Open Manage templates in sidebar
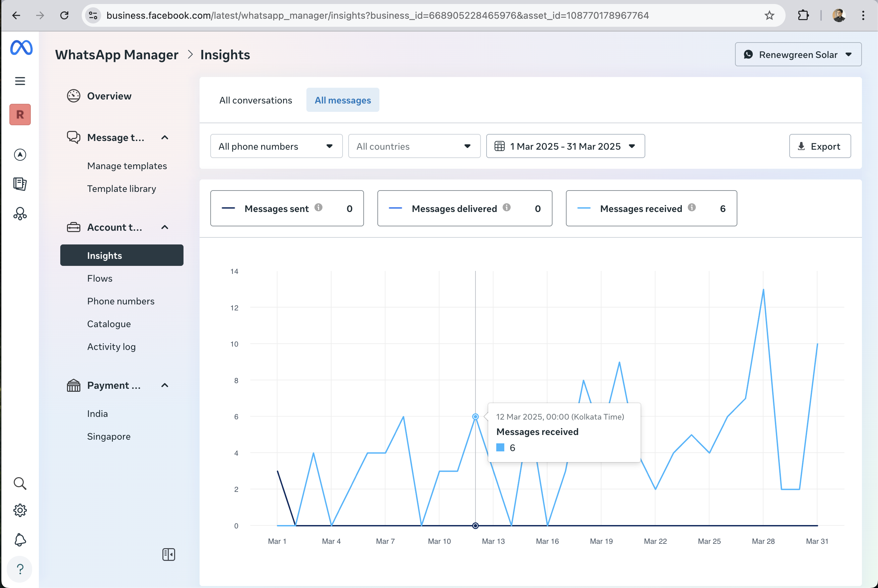 (127, 166)
